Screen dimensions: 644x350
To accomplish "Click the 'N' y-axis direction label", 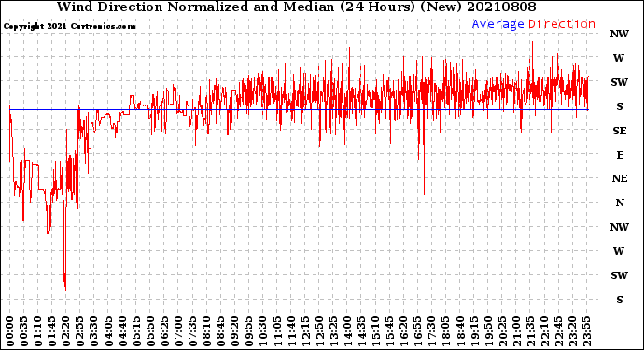I will click(x=620, y=203).
